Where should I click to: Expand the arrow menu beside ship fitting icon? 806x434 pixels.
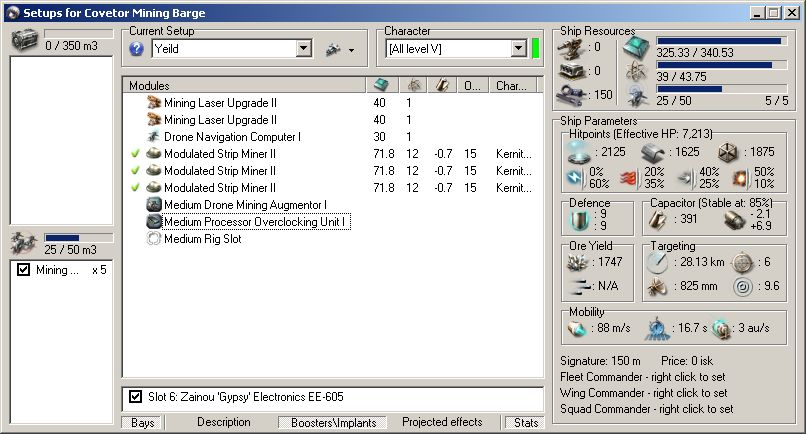pyautogui.click(x=352, y=50)
